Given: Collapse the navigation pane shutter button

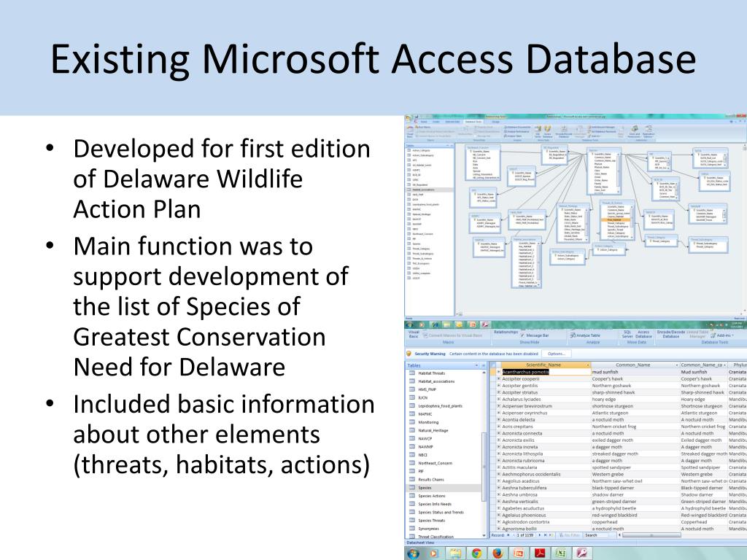Looking at the screenshot, I should [483, 366].
